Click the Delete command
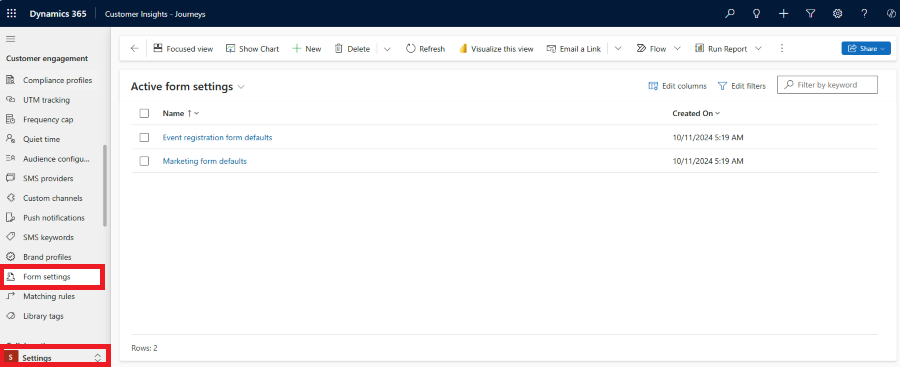900x367 pixels. [352, 49]
